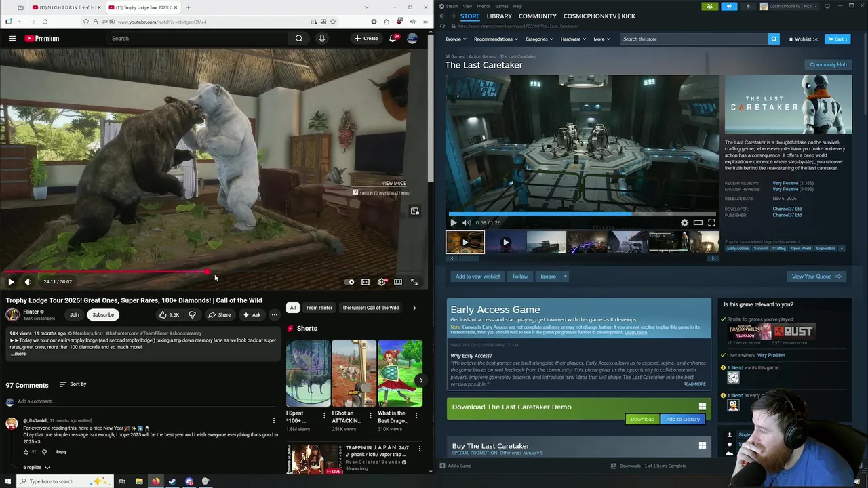
Task: Expand Steam Categories dropdown
Action: click(x=539, y=39)
